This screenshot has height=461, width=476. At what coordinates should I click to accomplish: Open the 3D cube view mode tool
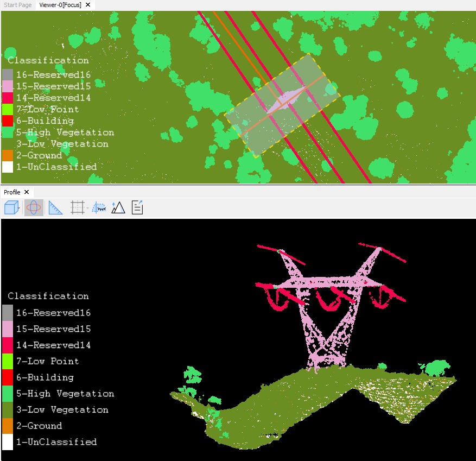pyautogui.click(x=11, y=208)
